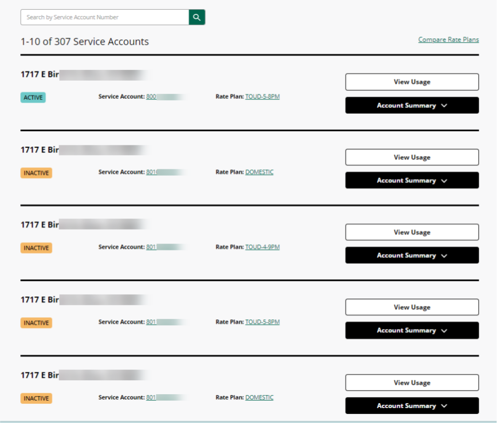This screenshot has width=504, height=423.
Task: Click View Usage for the second listed account
Action: coord(412,157)
